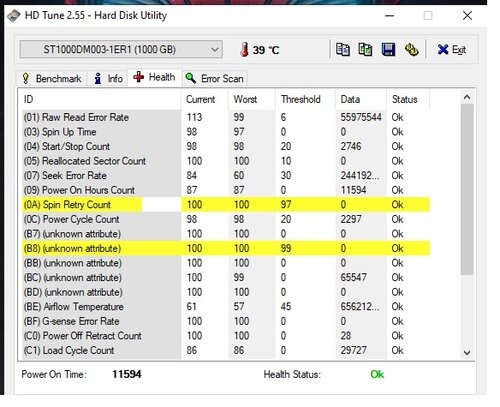This screenshot has height=407, width=500.
Task: Click the HD Tune title bar app icon
Action: (x=14, y=16)
